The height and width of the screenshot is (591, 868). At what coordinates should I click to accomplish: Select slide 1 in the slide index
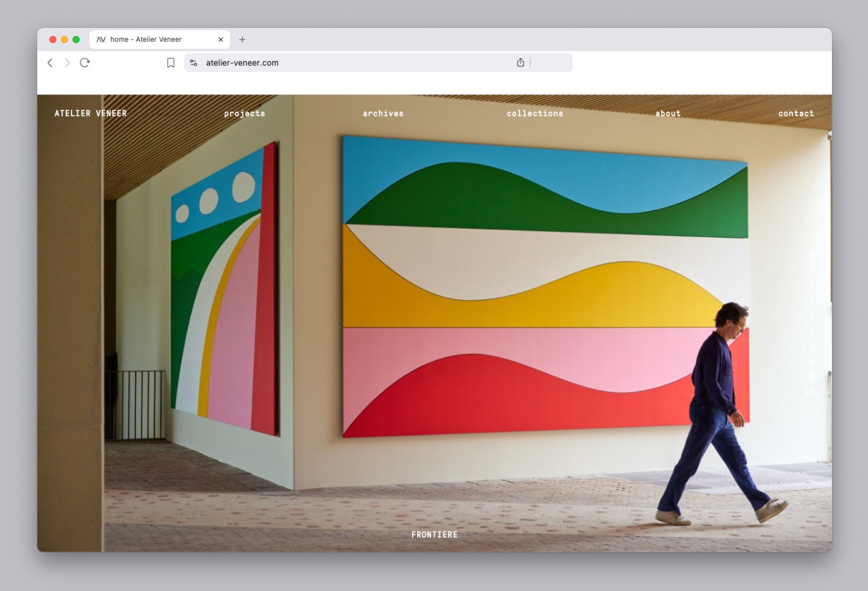tap(811, 255)
